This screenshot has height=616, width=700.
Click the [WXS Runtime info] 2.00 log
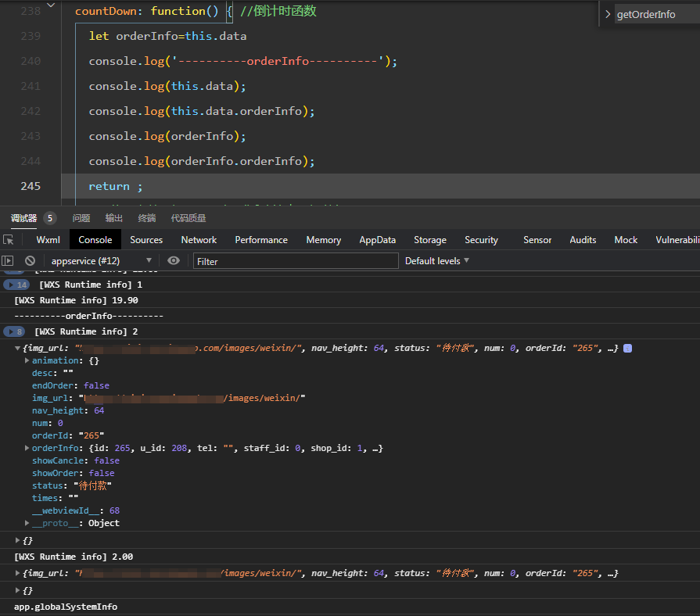click(x=74, y=557)
